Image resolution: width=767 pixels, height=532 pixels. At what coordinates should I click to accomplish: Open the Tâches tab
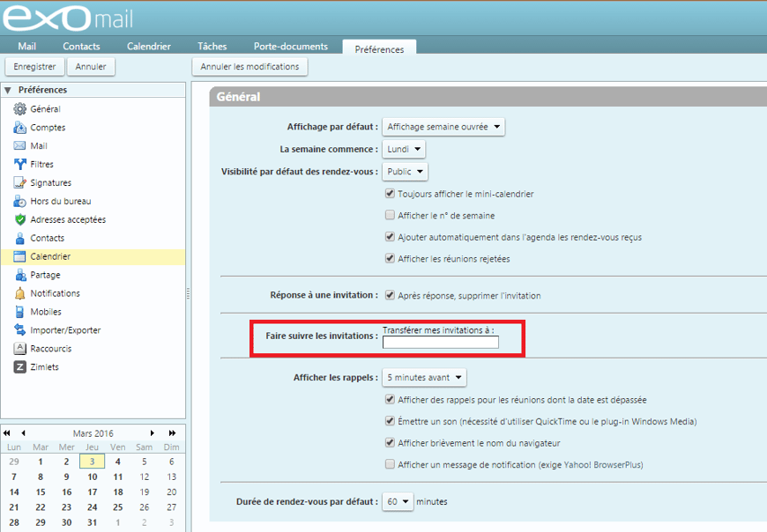point(212,47)
